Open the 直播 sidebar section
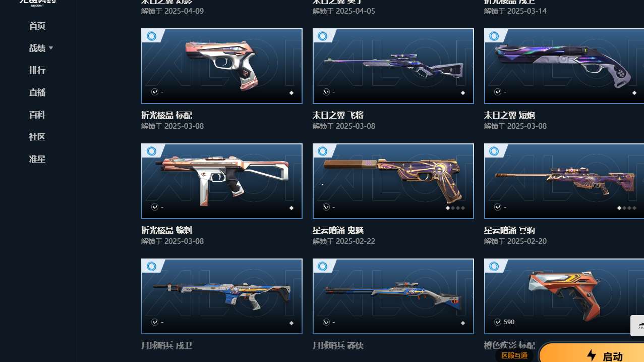644x362 pixels. [x=37, y=92]
